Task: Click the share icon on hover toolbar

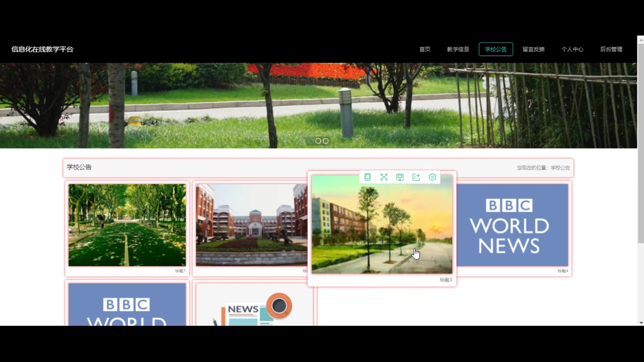Action: pyautogui.click(x=416, y=177)
